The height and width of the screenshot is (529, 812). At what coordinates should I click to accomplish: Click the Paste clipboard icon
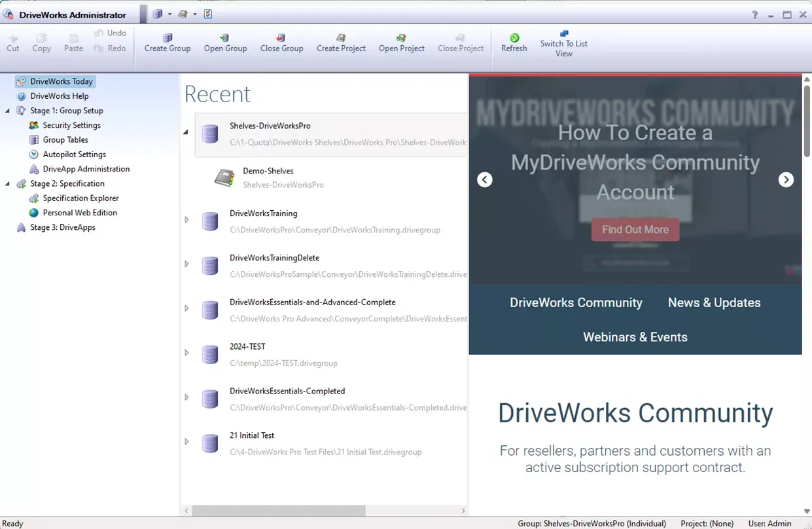pos(73,38)
